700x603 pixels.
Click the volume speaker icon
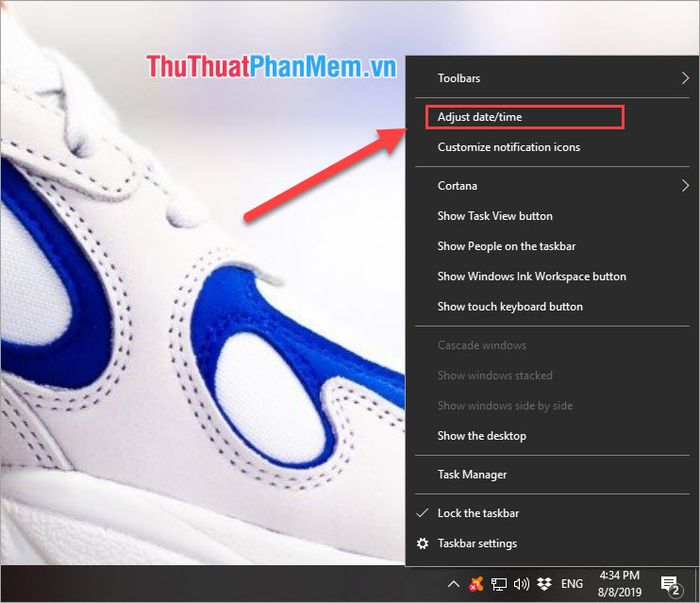(x=521, y=584)
